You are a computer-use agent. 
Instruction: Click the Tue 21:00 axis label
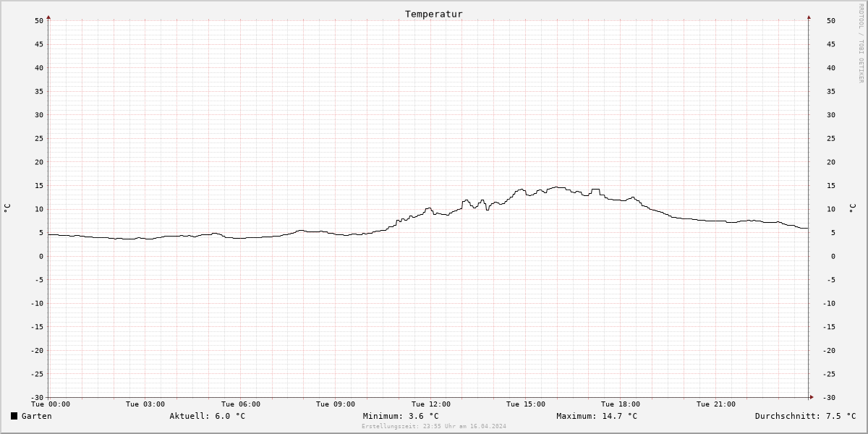[x=716, y=404]
